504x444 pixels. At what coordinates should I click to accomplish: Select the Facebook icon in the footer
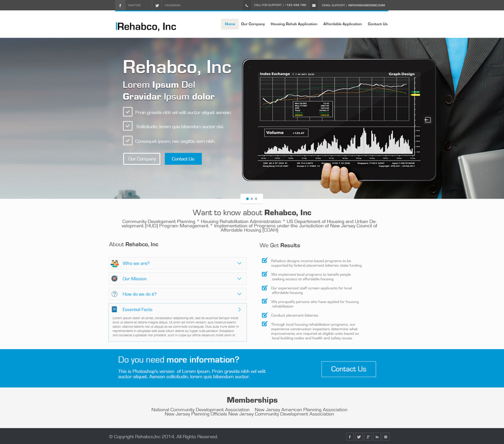click(349, 437)
